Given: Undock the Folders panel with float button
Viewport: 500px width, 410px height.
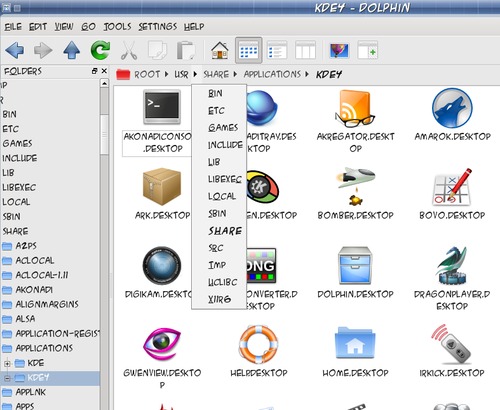Looking at the screenshot, I should 94,71.
